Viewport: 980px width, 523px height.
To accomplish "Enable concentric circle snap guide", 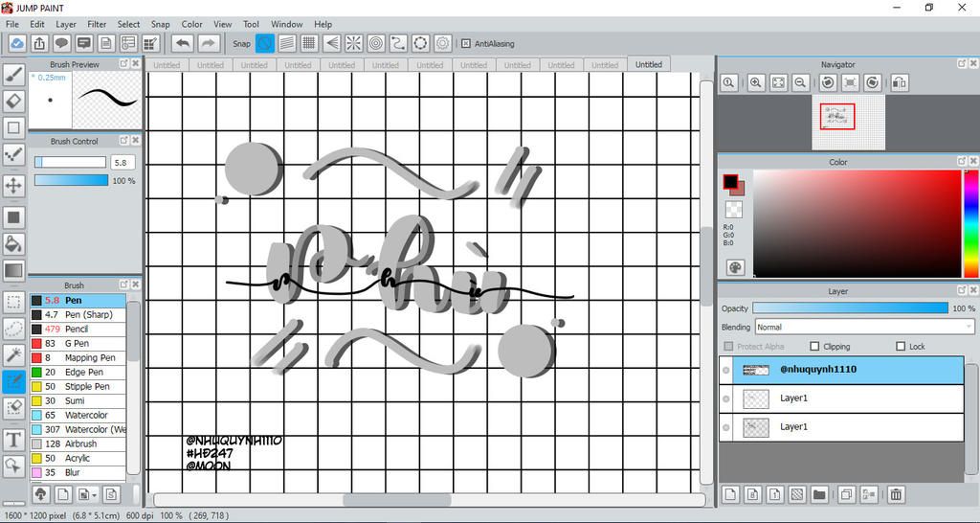I will 376,43.
